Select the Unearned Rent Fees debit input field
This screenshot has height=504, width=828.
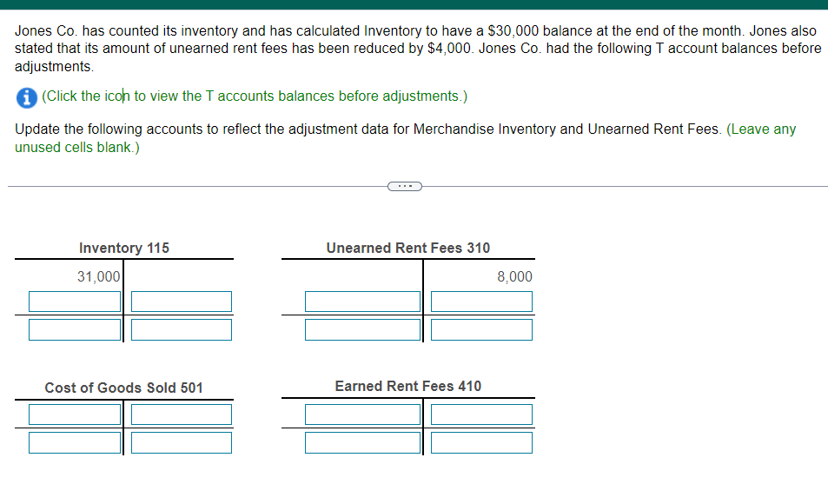(361, 301)
